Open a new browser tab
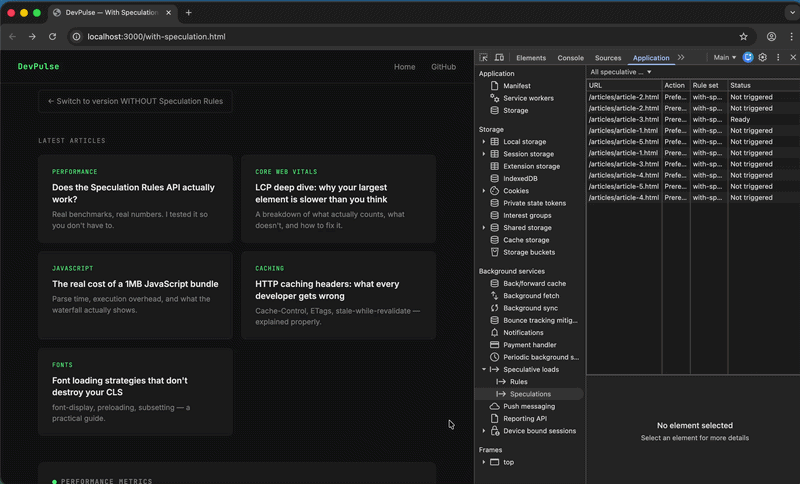The image size is (800, 484). pos(188,13)
